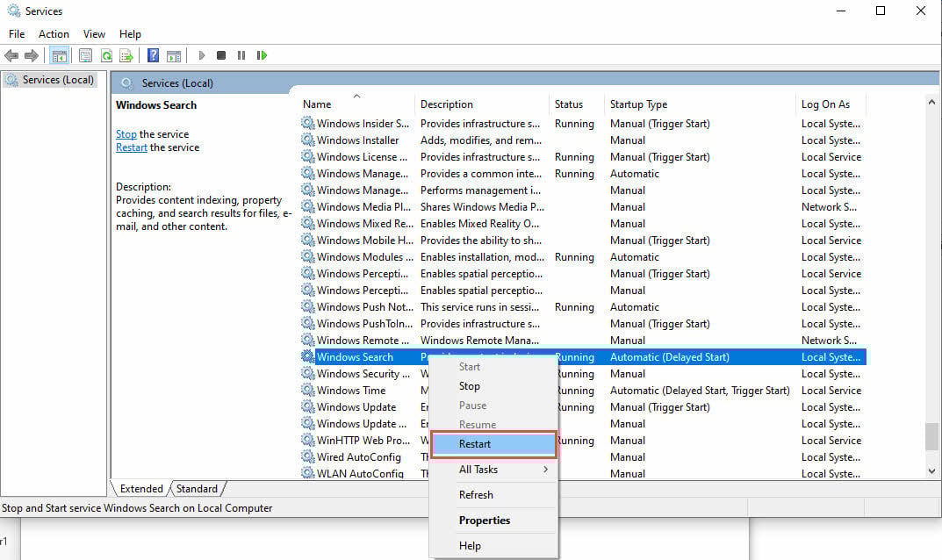Click the gear icon beside Windows Time
This screenshot has width=942, height=560.
307,390
